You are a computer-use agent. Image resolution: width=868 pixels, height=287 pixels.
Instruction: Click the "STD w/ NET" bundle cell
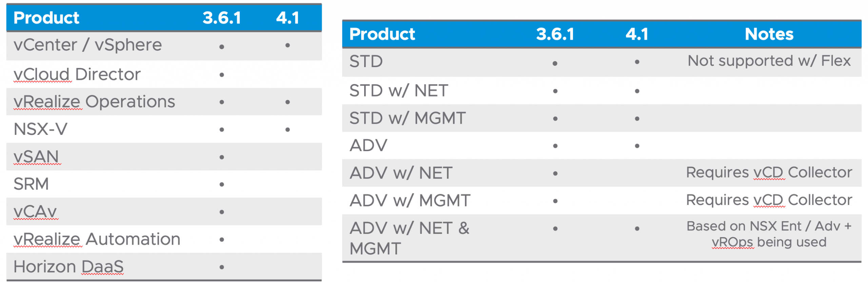[399, 91]
